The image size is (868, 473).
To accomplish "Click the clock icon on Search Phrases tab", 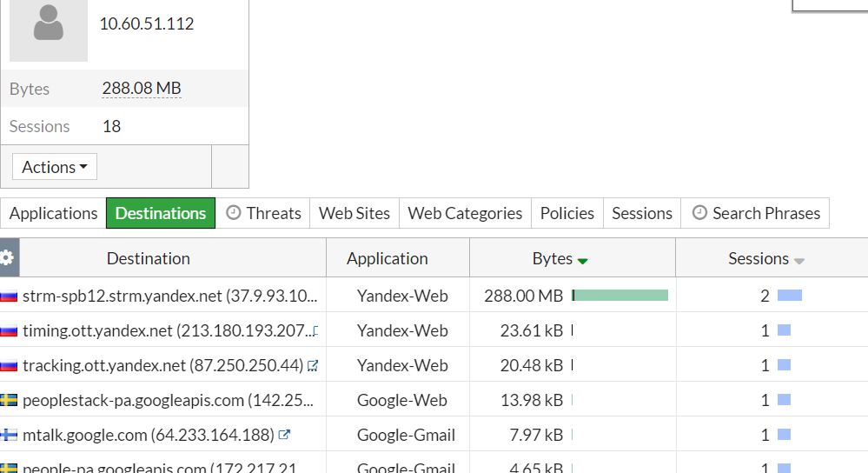I will (699, 213).
